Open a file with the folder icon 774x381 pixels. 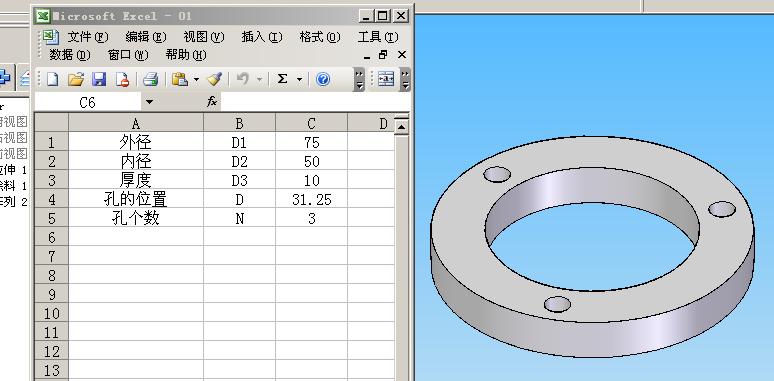coord(76,79)
